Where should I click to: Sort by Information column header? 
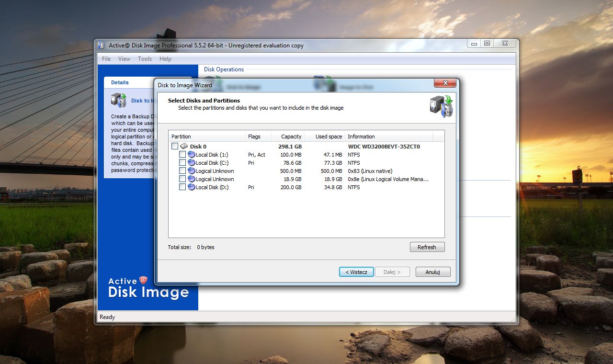click(x=389, y=136)
